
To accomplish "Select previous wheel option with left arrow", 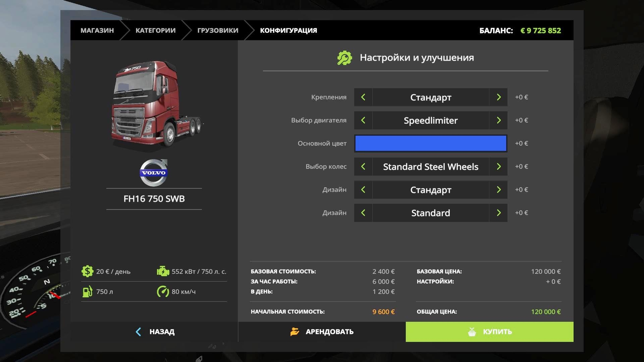I will [x=363, y=167].
